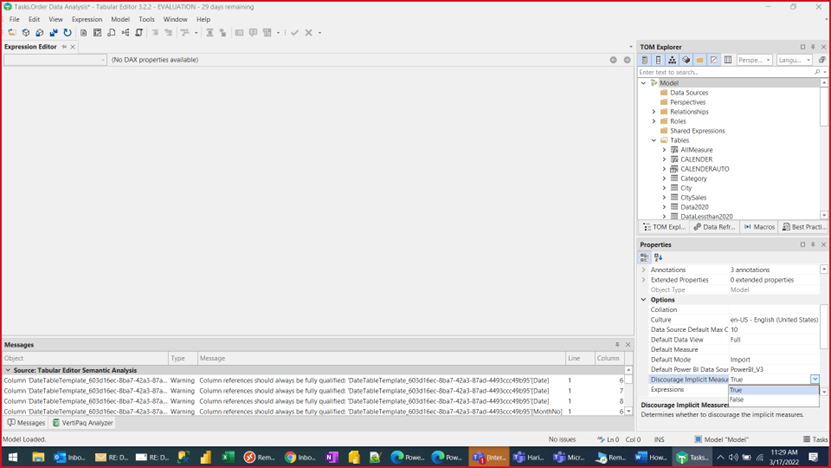Click the Type column header in Messages
The width and height of the screenshot is (831, 468).
click(x=183, y=358)
